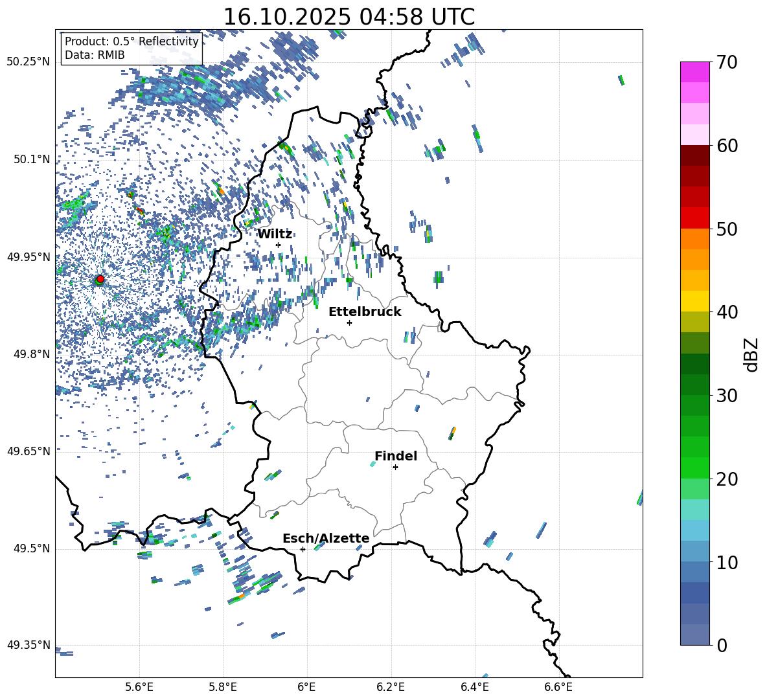Click the Findel station label

point(396,456)
